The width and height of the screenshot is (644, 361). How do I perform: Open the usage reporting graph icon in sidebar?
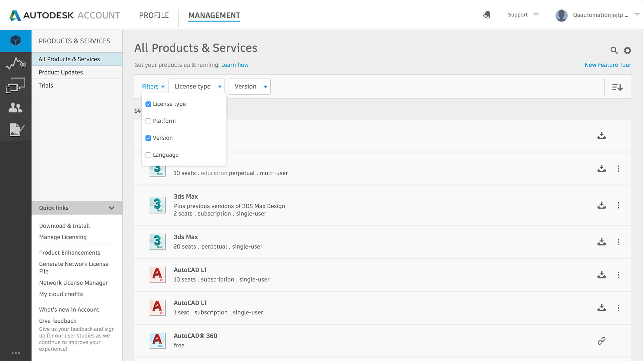click(16, 63)
